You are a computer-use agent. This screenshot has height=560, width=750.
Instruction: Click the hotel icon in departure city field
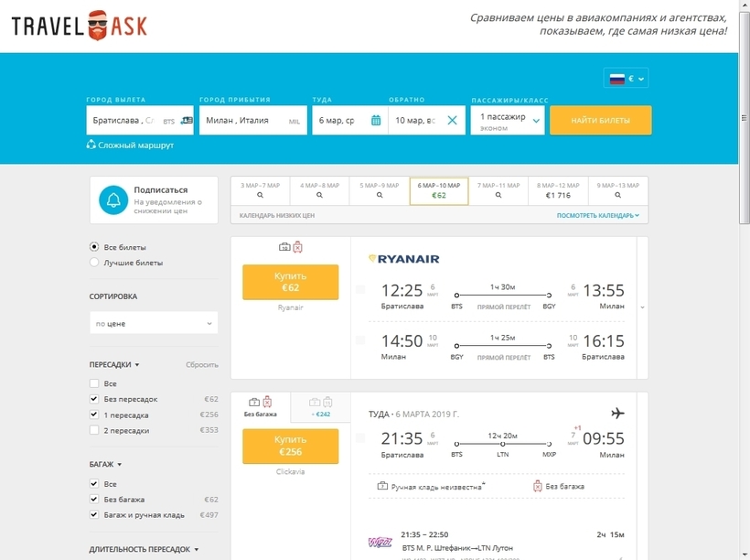tap(187, 121)
